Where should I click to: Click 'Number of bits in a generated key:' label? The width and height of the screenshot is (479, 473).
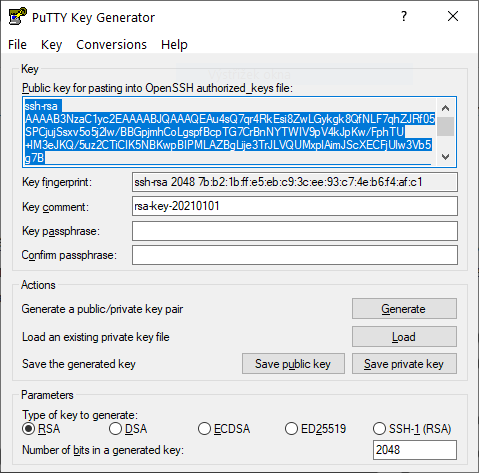point(103,450)
